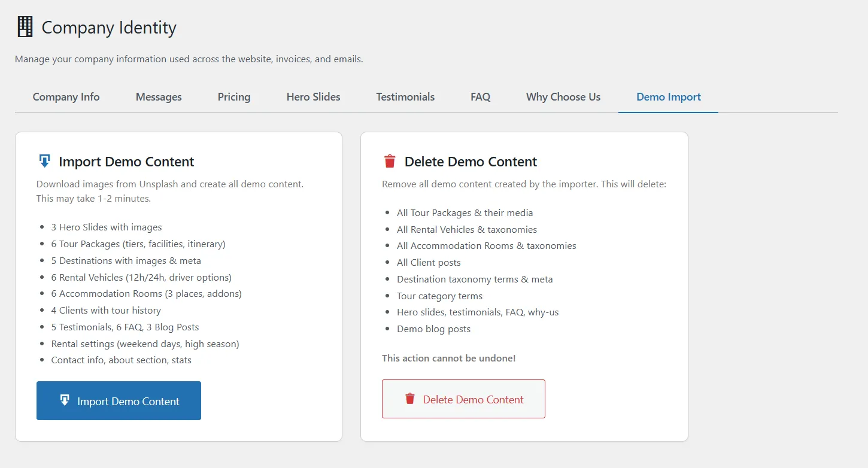868x468 pixels.
Task: Click the trash icon inside Delete button
Action: coord(410,399)
